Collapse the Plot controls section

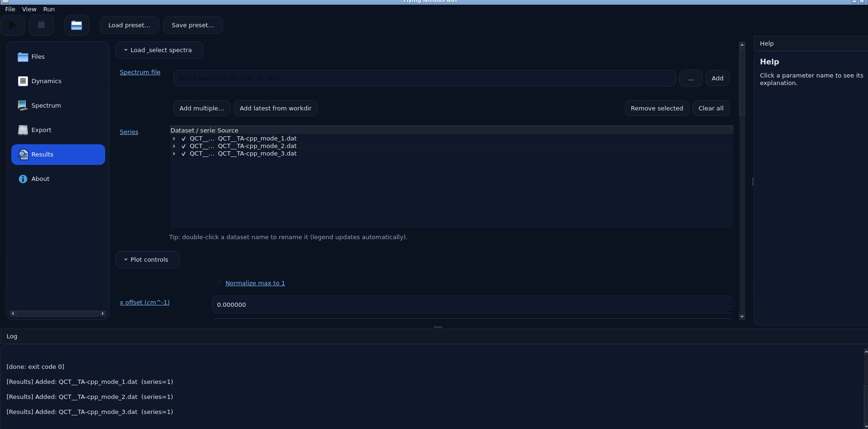pos(147,260)
